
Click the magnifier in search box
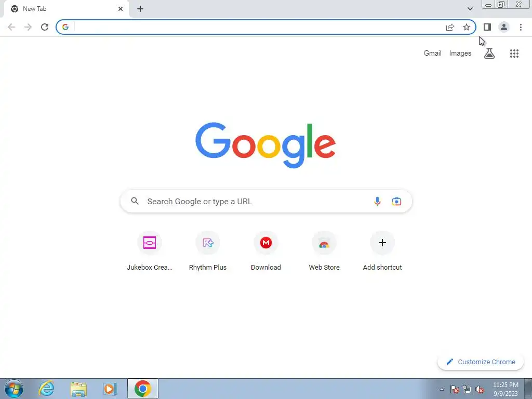click(x=135, y=201)
